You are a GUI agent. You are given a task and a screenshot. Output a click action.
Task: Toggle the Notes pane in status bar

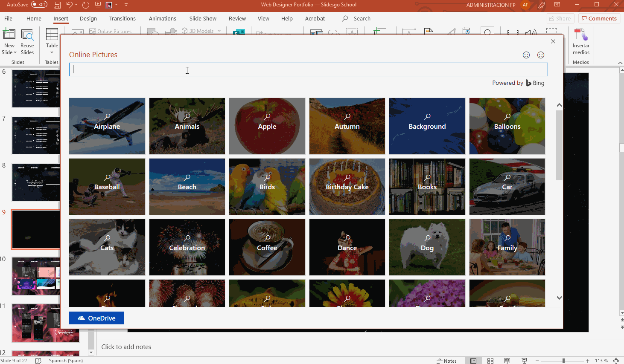pyautogui.click(x=446, y=361)
